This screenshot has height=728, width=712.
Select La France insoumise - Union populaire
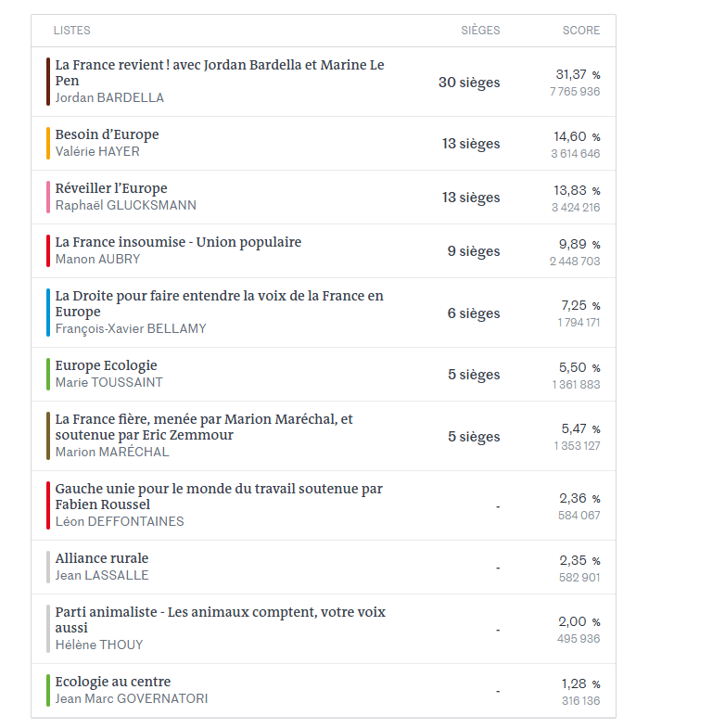[324, 251]
